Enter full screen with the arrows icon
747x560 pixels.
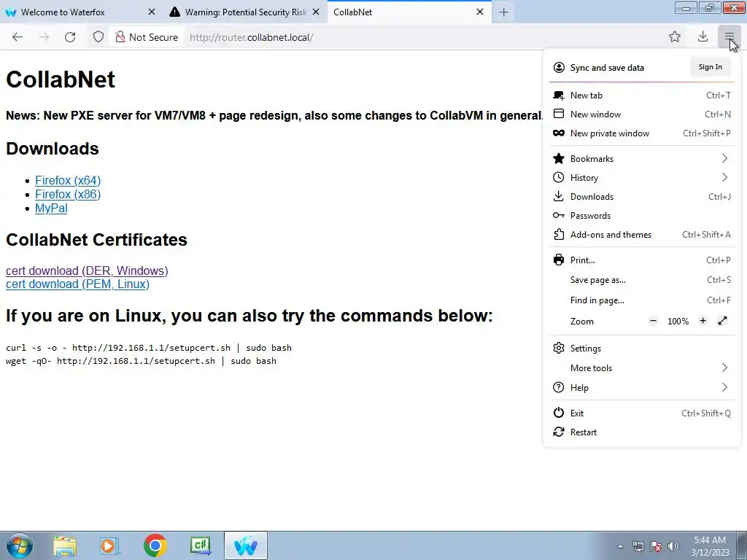[x=722, y=321]
